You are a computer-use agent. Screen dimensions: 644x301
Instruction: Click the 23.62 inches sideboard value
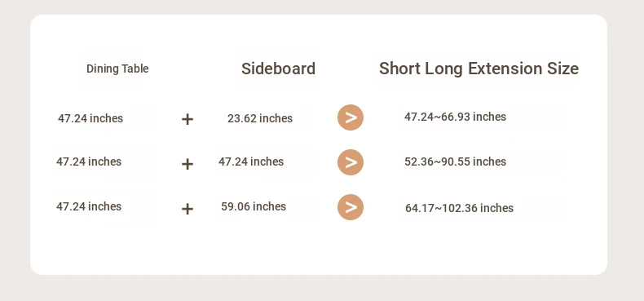coord(260,118)
